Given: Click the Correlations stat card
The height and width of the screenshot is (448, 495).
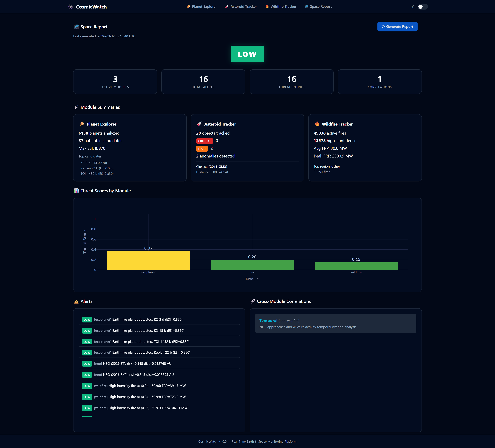Looking at the screenshot, I should [x=380, y=81].
